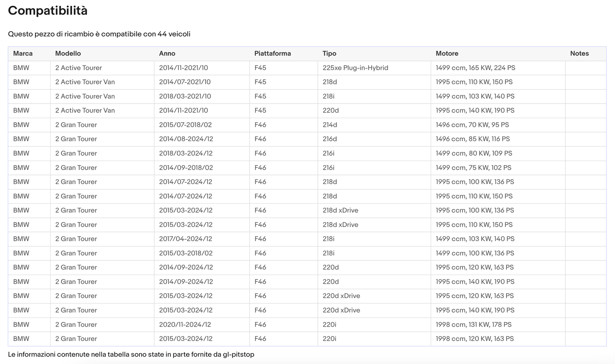Select the 2020/11-2024/12 year cell

(202, 325)
